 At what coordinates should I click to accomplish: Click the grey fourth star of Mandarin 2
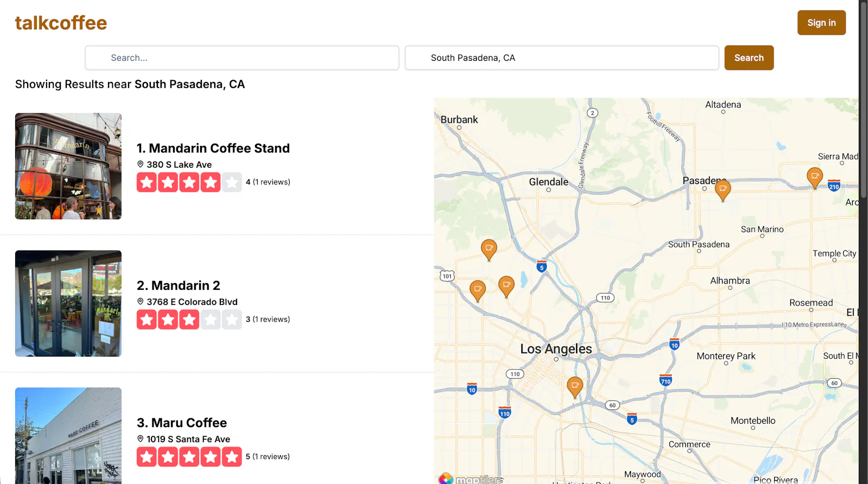(210, 320)
